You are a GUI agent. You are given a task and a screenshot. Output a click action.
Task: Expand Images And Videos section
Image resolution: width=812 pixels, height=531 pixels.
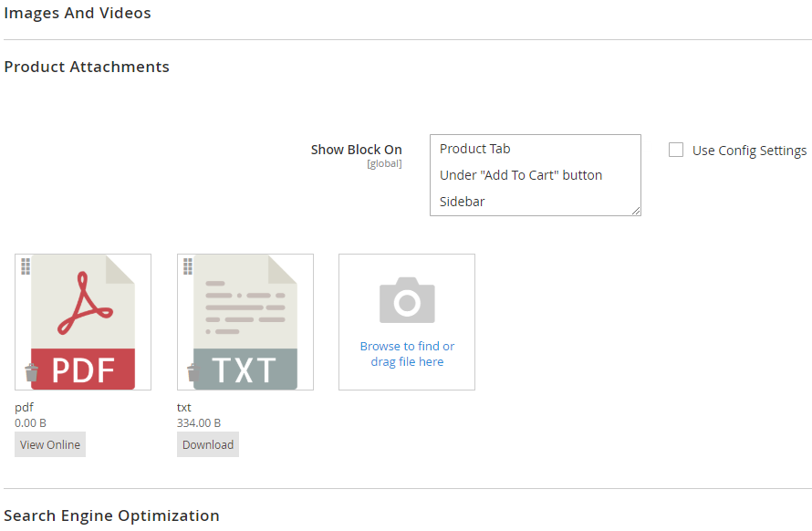[x=78, y=13]
